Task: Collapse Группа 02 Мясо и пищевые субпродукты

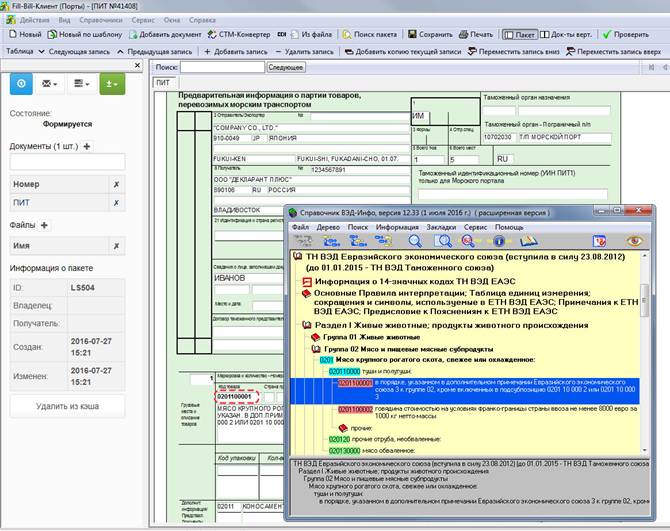Action: 315,349
